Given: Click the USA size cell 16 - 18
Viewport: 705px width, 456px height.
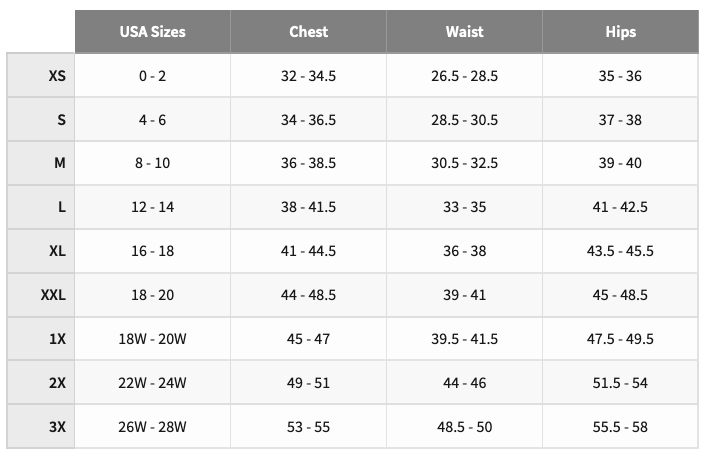Looking at the screenshot, I should tap(152, 251).
